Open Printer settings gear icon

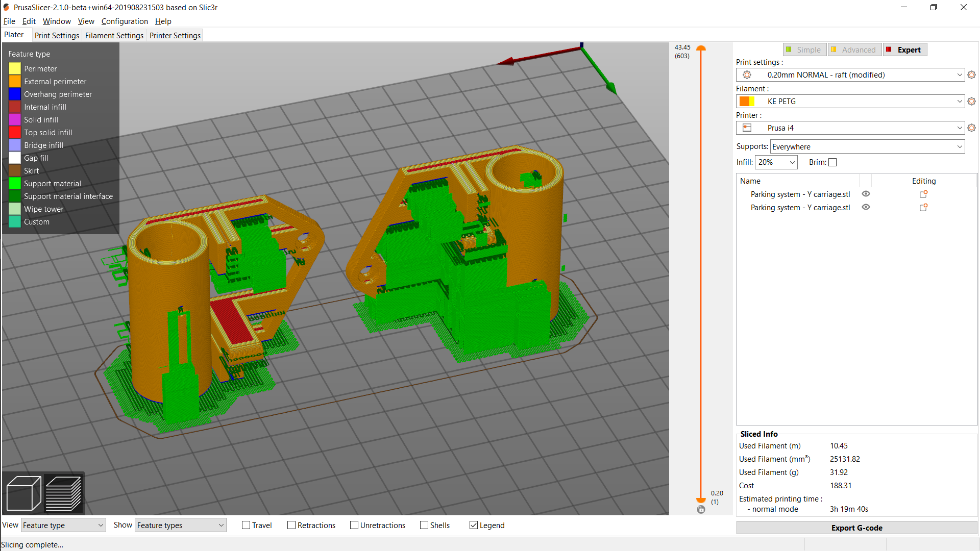(x=971, y=128)
